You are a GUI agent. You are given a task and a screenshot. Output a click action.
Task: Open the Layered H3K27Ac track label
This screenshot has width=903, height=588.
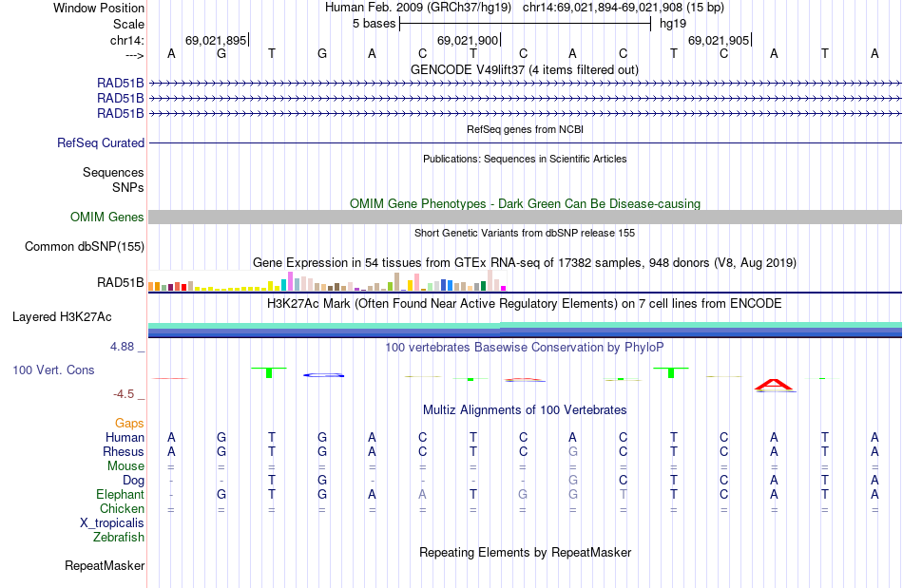point(62,316)
